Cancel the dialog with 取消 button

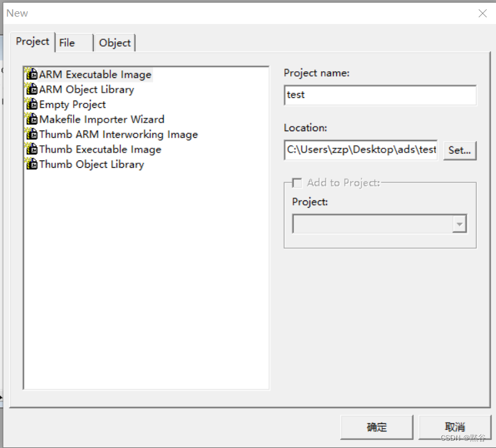click(x=455, y=427)
